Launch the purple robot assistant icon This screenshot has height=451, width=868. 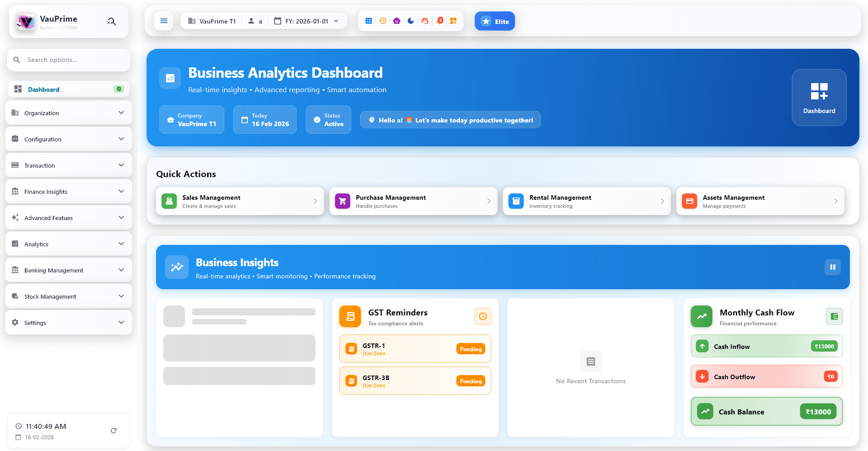397,21
